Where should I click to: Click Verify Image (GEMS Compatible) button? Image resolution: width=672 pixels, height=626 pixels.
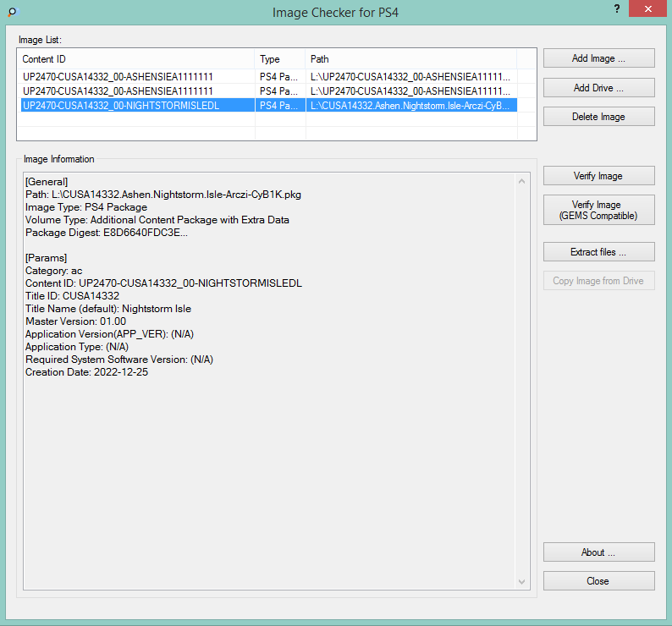598,210
